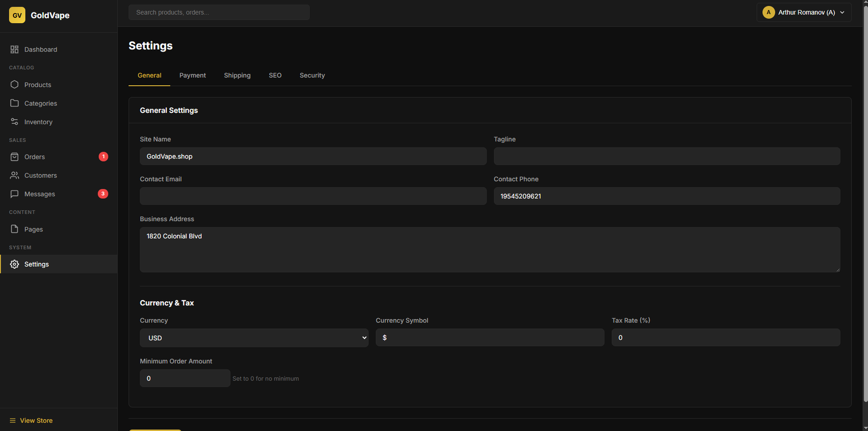Click the GV GoldVape logo icon
The image size is (868, 431).
click(x=17, y=15)
